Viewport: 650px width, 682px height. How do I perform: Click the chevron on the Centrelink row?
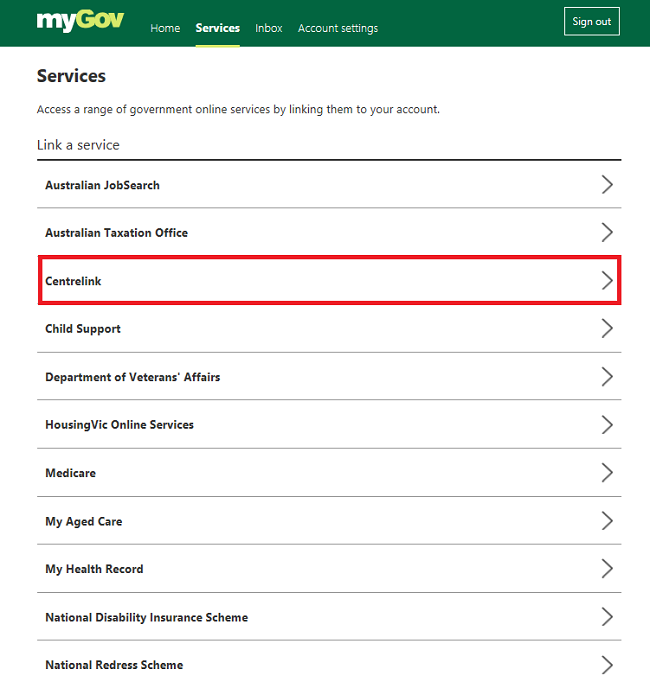tap(607, 281)
